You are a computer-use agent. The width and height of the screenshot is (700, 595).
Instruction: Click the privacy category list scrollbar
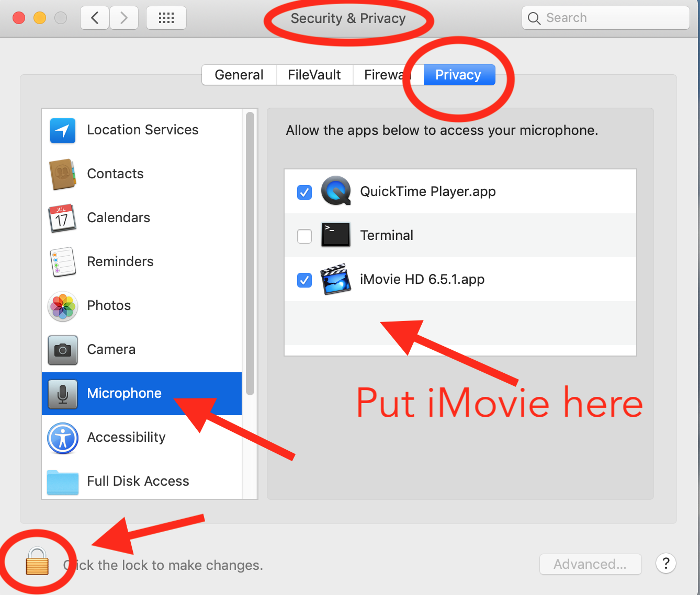(x=250, y=254)
